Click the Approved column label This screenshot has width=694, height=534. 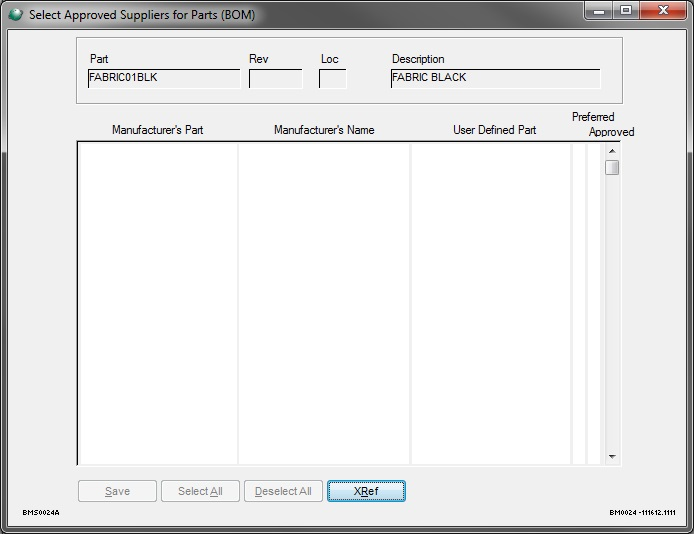(611, 132)
